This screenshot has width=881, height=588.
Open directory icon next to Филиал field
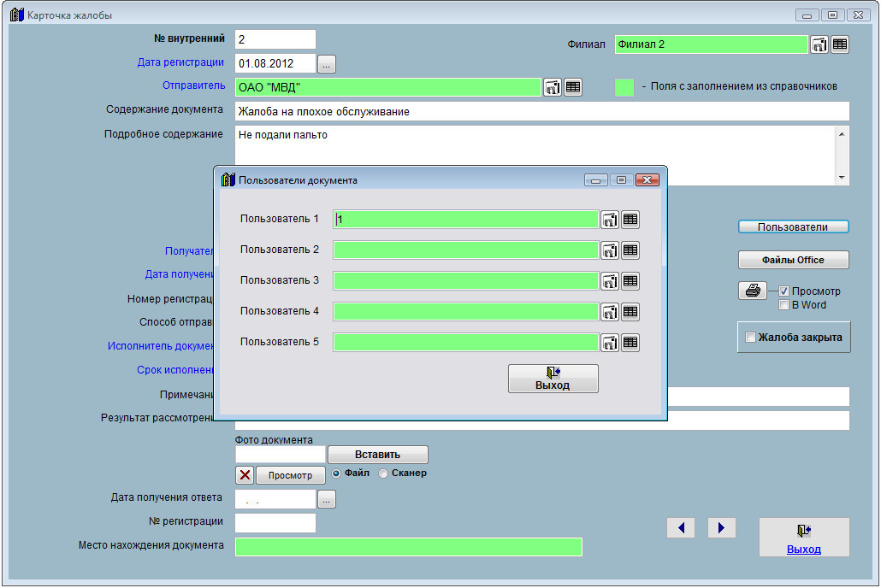coord(819,44)
